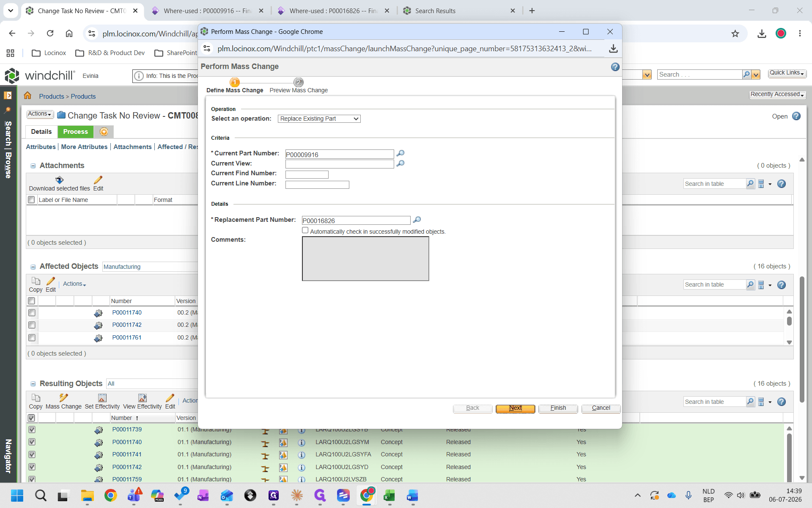Open Excel from the Windows taskbar
Screen dimensions: 812x508
(x=389, y=496)
